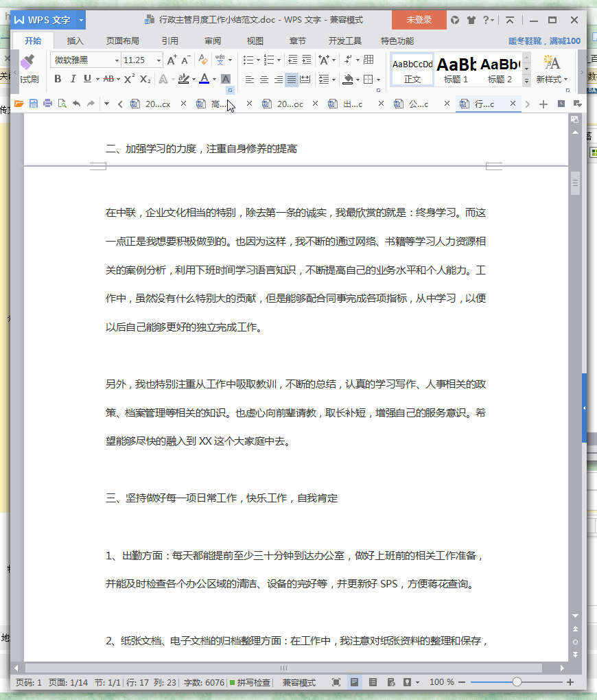Switch to the 20...cx document tab
This screenshot has width=597, height=700.
point(158,104)
